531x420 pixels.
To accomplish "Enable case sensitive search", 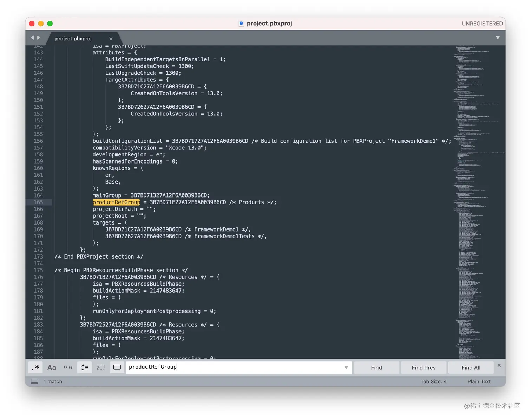I will (x=52, y=367).
